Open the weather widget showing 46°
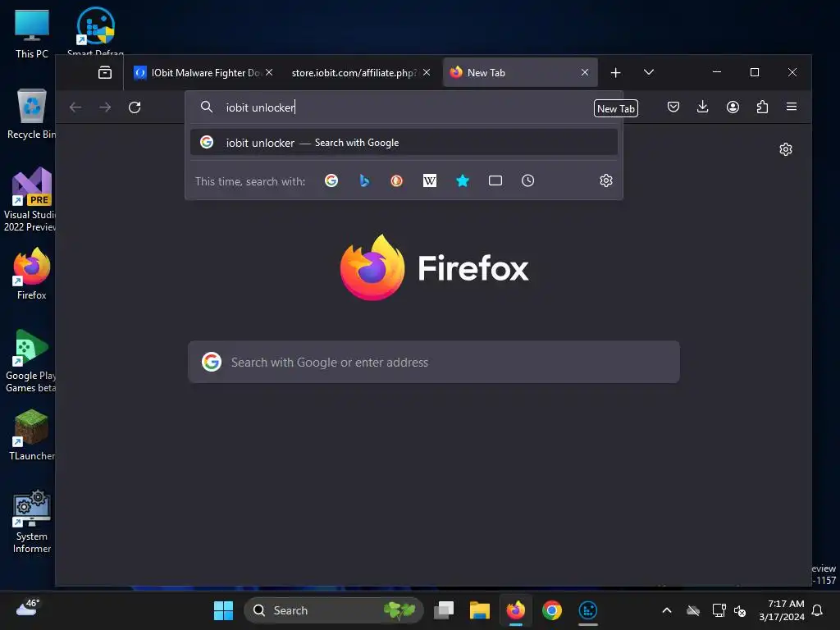Viewport: 840px width, 630px height. [x=29, y=609]
